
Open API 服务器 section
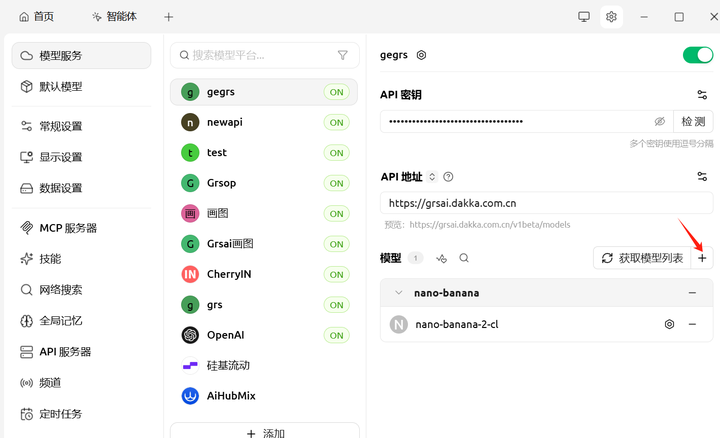[x=81, y=352]
